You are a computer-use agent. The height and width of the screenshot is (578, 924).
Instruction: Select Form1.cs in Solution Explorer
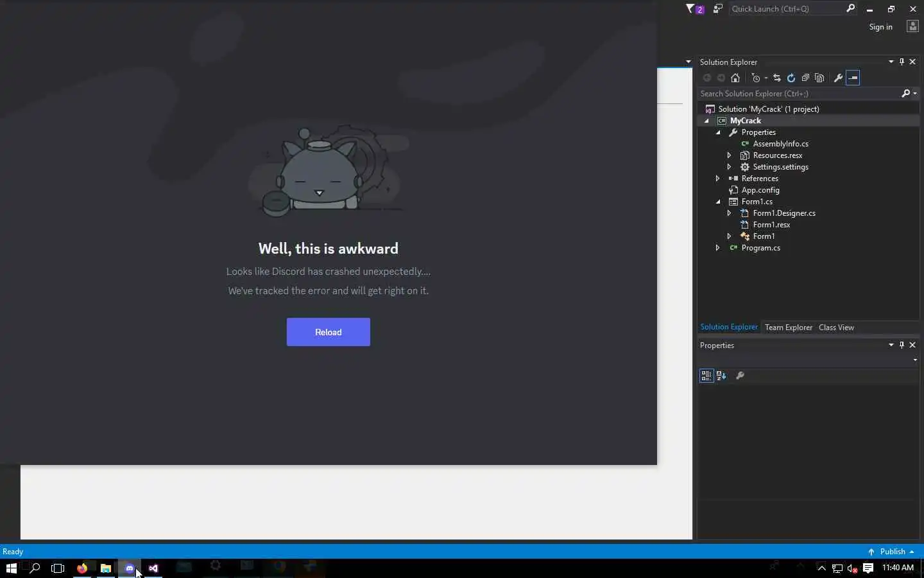[x=757, y=202]
